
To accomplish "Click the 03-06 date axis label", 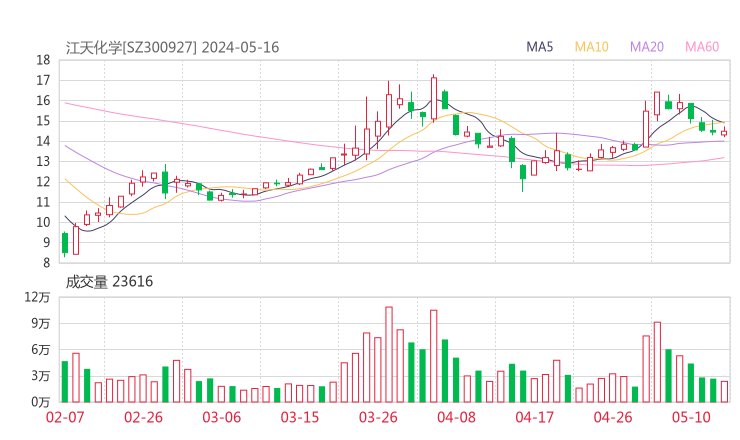I will point(221,417).
